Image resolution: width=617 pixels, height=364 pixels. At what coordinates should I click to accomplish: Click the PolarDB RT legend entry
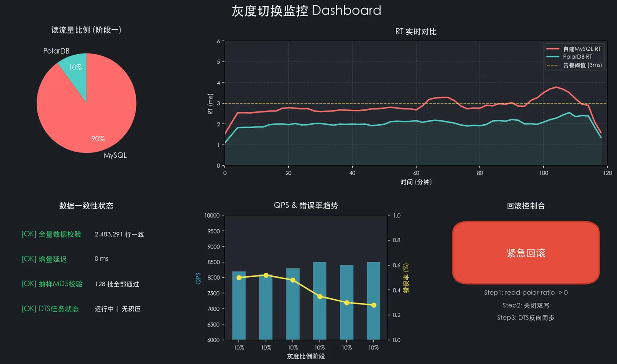pos(570,57)
